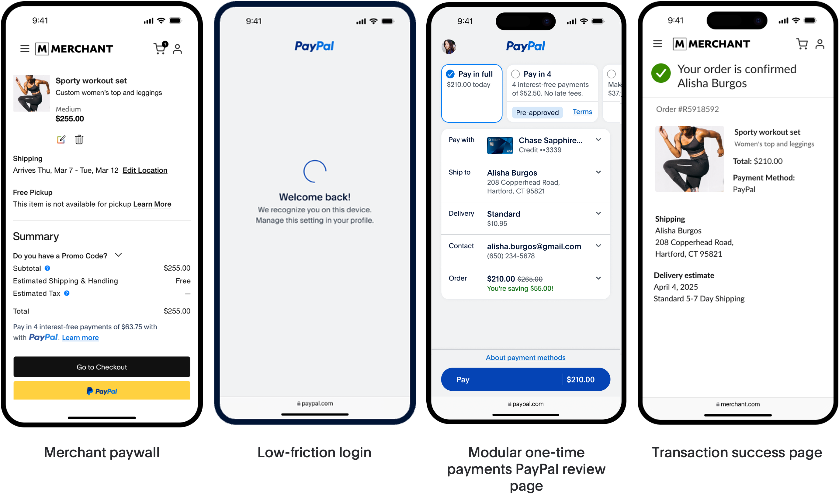This screenshot has width=839, height=504.
Task: Click the Learn More link for free pickup
Action: pos(152,204)
